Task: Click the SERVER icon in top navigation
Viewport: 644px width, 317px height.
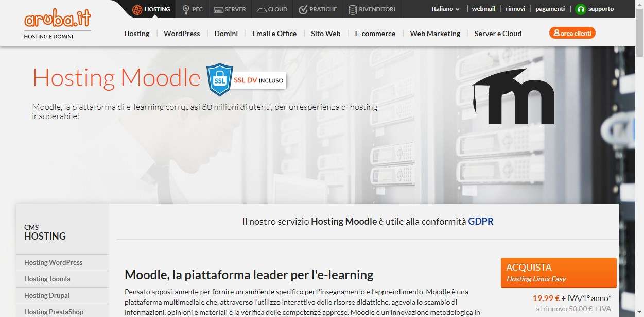Action: pos(220,9)
